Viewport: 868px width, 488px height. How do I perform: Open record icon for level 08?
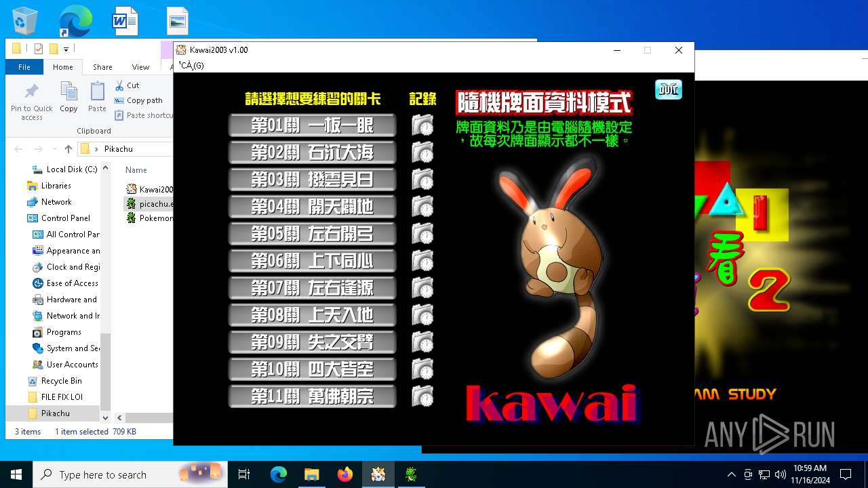[x=422, y=315]
